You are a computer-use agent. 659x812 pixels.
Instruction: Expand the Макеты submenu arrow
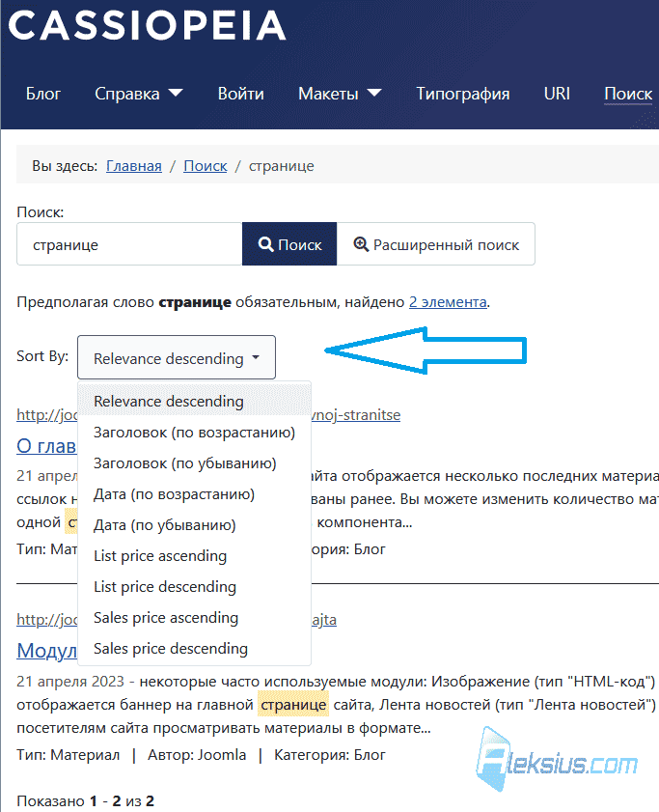[374, 94]
